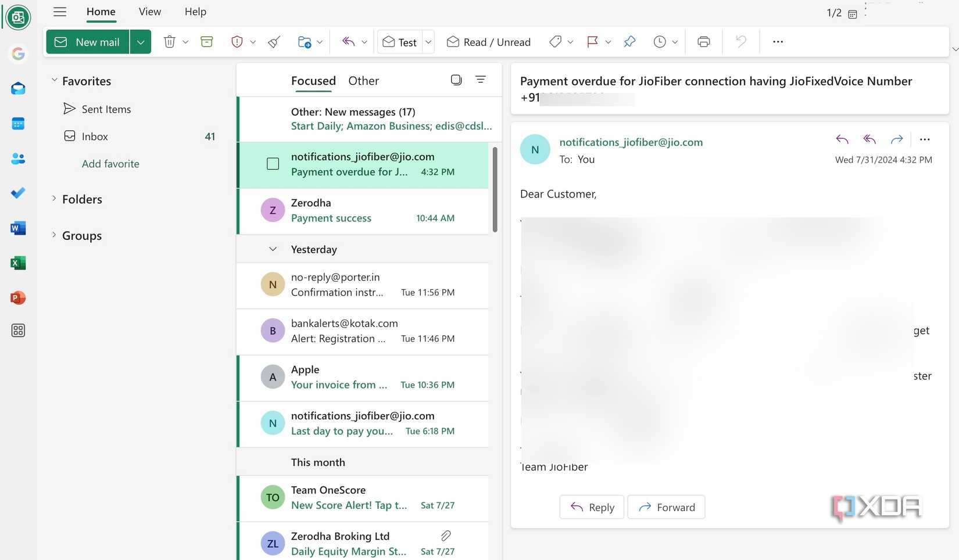Switch to the Other inbox tab

(363, 81)
